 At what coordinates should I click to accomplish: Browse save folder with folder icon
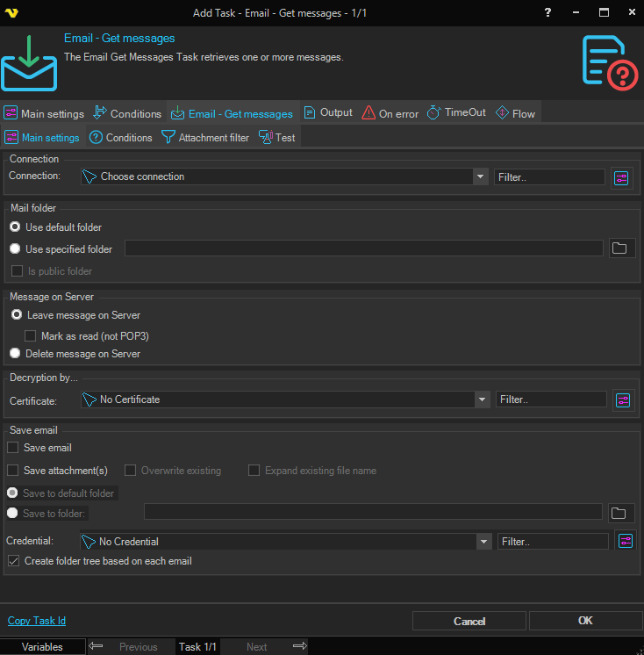619,513
